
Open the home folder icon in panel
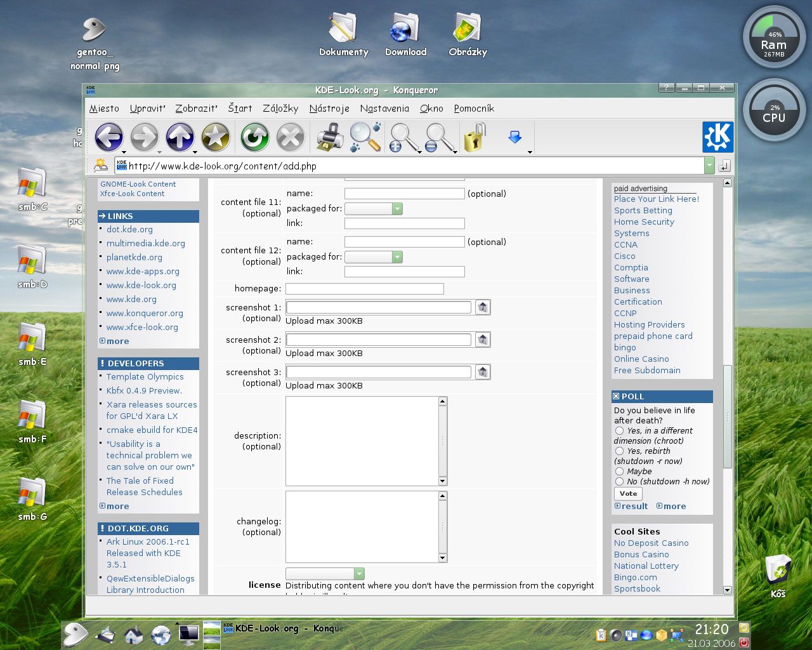pyautogui.click(x=133, y=634)
